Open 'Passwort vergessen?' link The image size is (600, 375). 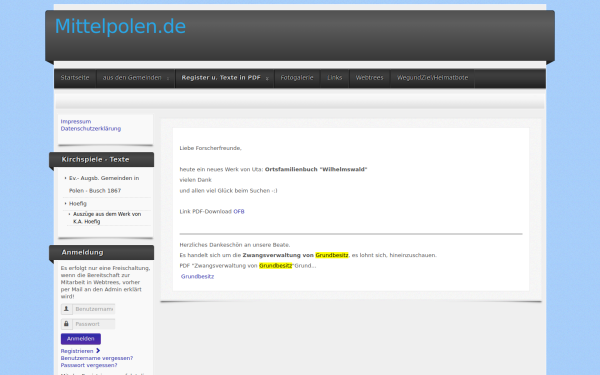[89, 365]
